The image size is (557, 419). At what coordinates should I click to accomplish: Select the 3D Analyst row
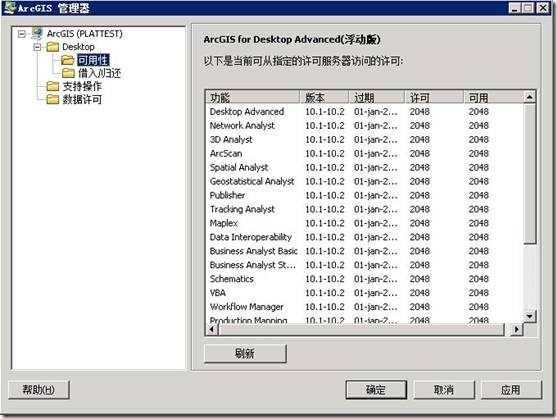364,140
